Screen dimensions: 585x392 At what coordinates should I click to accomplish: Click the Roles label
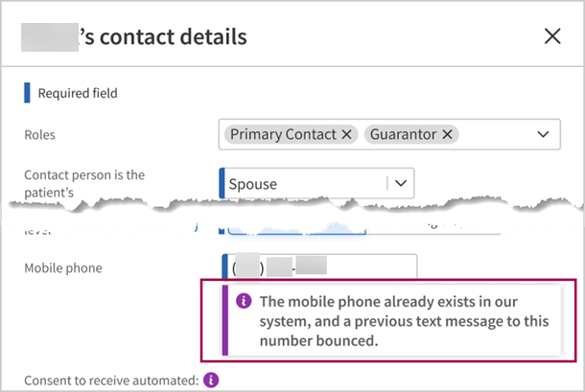40,134
